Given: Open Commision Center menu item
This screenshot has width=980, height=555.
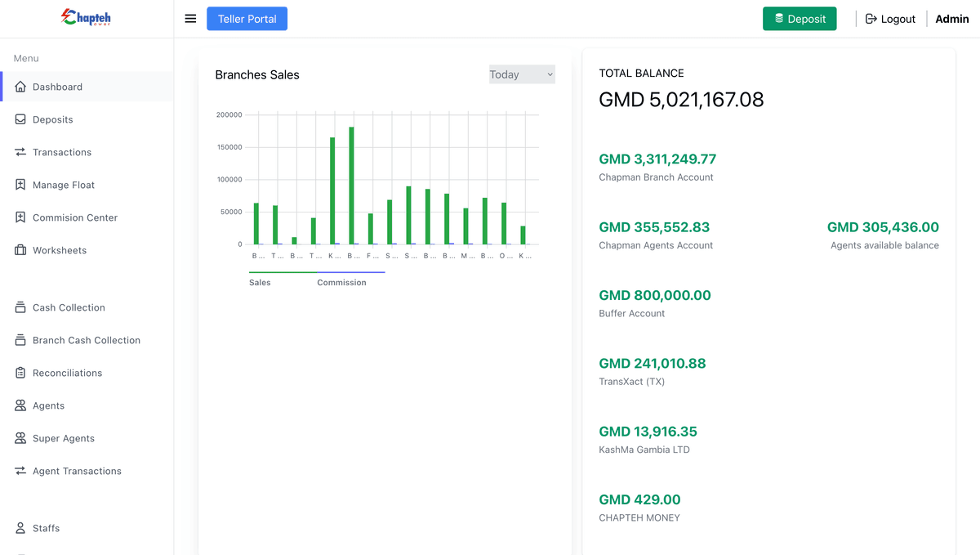Looking at the screenshot, I should (75, 217).
